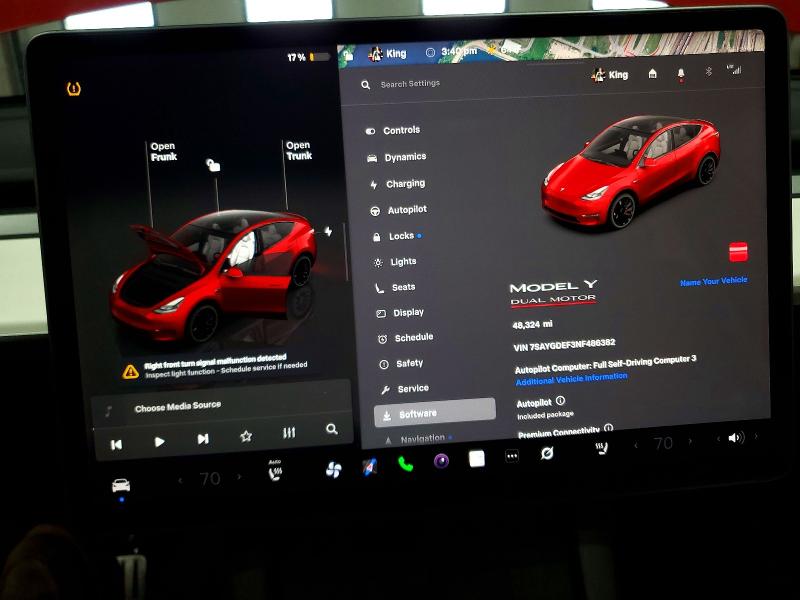The width and height of the screenshot is (800, 600).
Task: Open the Bluetooth settings icon
Action: click(x=709, y=72)
